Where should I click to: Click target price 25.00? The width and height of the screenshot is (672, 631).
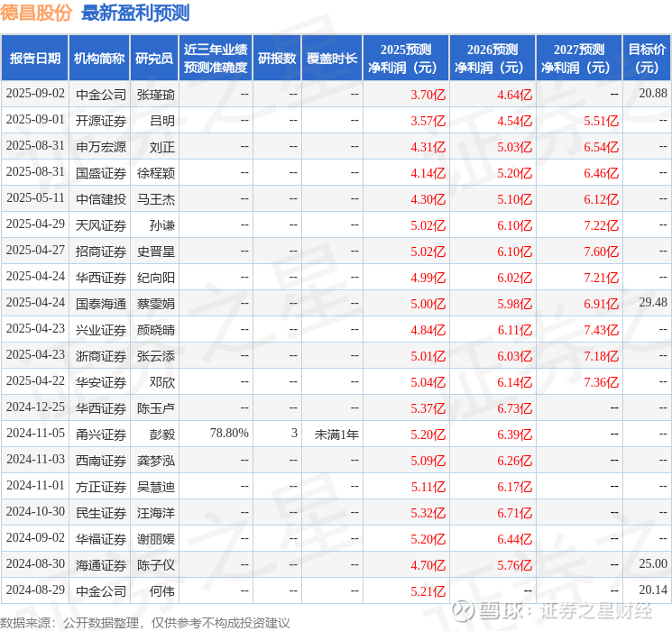coord(653,563)
